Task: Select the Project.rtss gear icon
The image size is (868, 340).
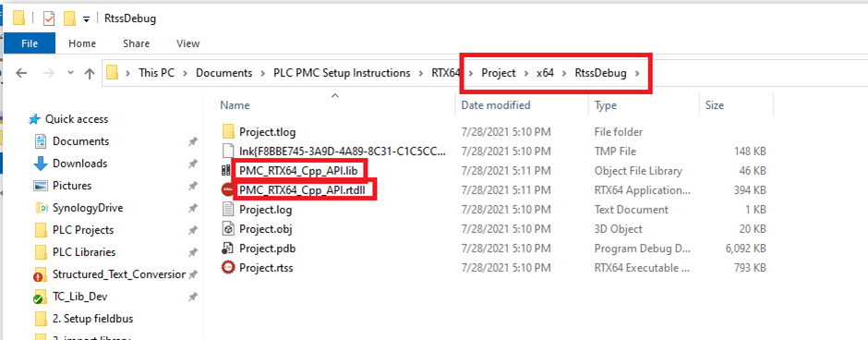Action: [227, 268]
